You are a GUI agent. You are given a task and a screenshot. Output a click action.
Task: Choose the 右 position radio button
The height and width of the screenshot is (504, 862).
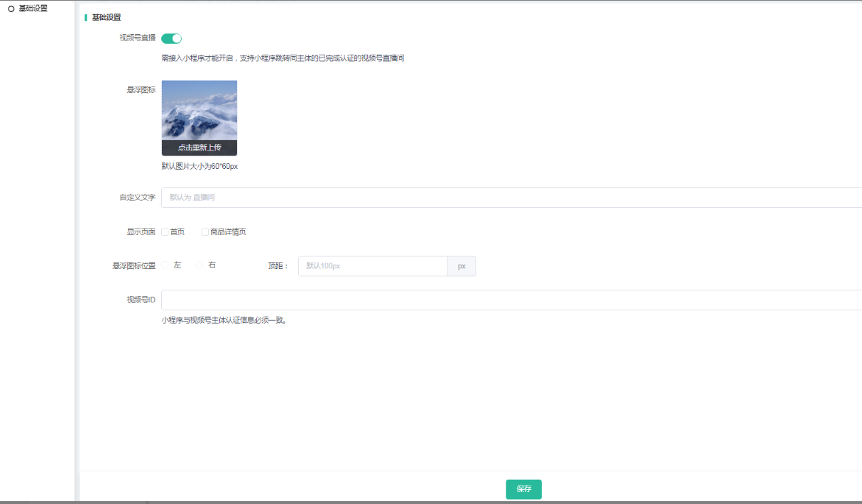200,265
